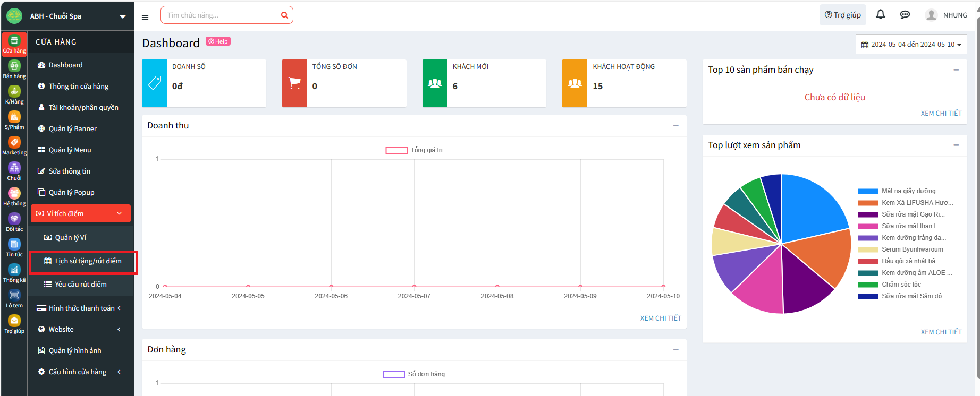Open the Lô tem sidebar icon
The image size is (980, 396).
[14, 298]
